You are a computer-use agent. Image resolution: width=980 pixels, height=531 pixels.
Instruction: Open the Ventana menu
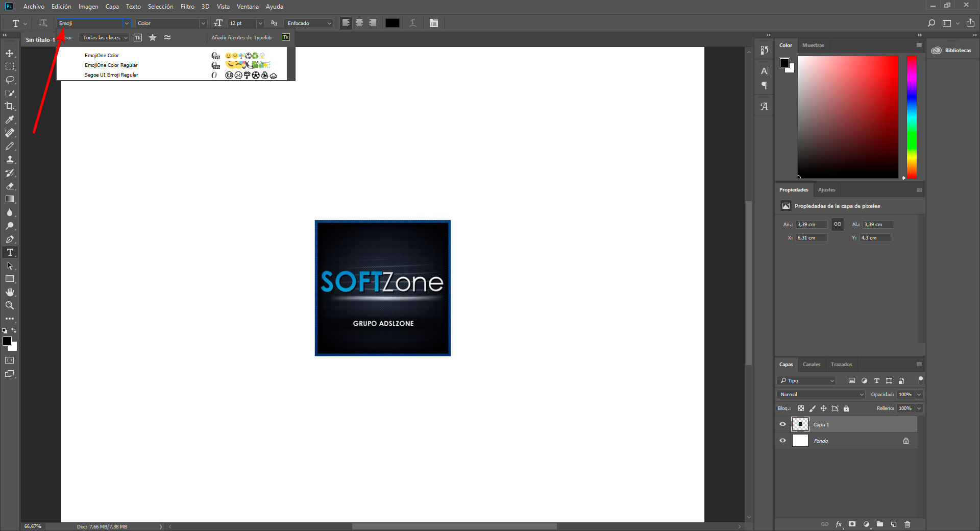pos(248,7)
